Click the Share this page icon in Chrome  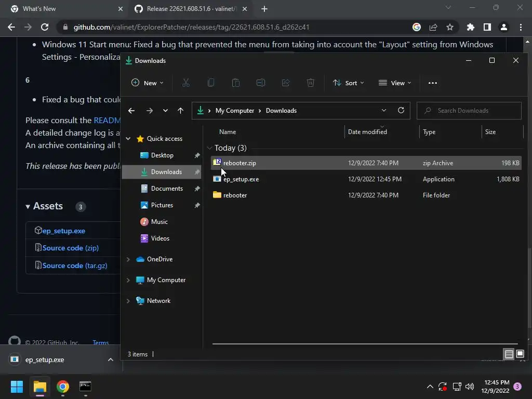click(x=433, y=27)
